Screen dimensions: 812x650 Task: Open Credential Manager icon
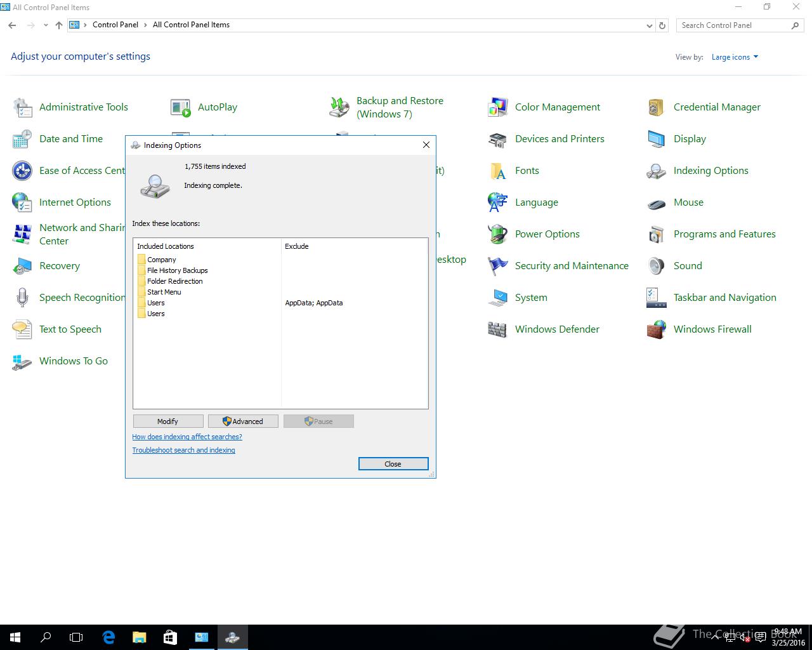[x=656, y=107]
